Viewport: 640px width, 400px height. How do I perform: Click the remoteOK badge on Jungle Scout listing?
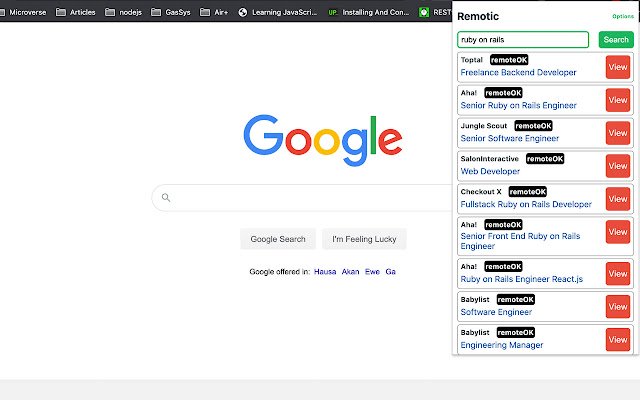tap(533, 126)
